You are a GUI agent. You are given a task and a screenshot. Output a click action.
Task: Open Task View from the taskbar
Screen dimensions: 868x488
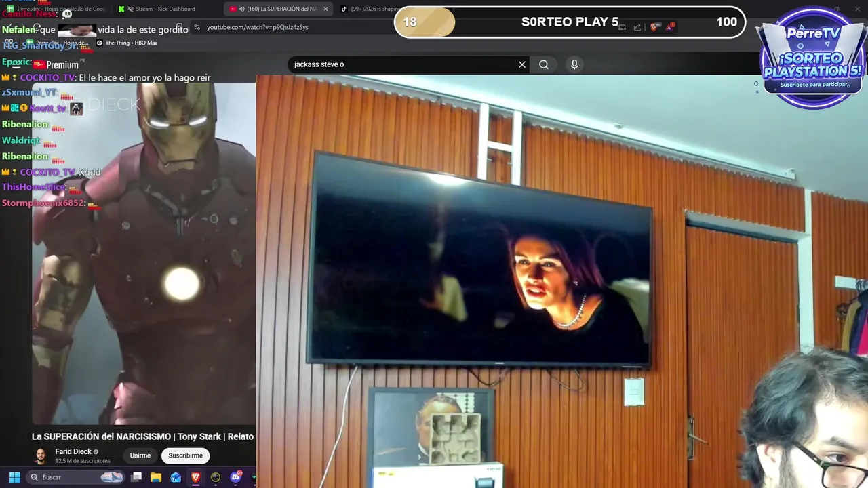(136, 477)
